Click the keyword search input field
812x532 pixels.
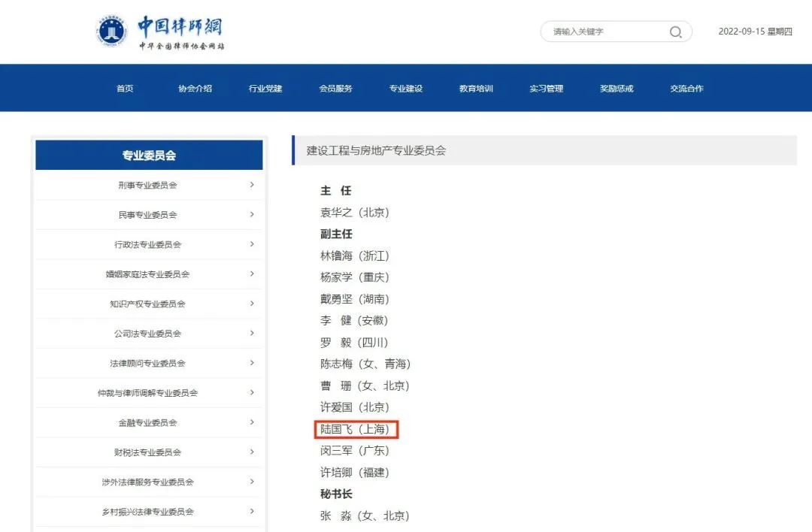tap(605, 32)
